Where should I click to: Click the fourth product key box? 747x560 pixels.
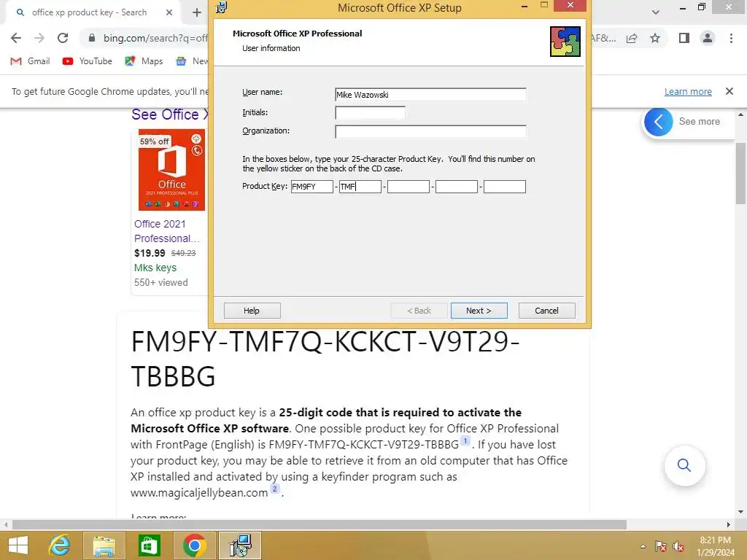click(x=457, y=187)
